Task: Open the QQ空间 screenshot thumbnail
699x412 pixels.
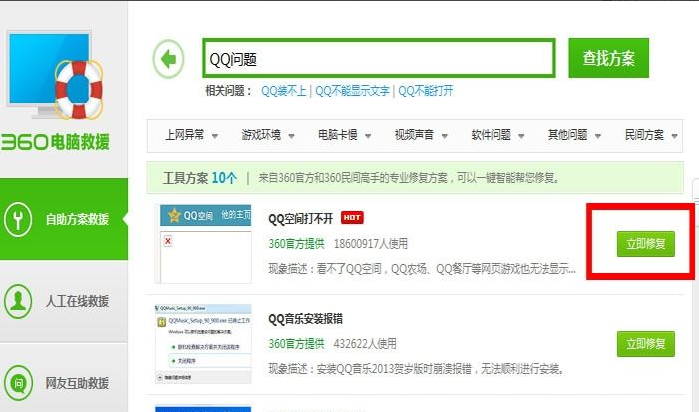Action: tap(204, 243)
